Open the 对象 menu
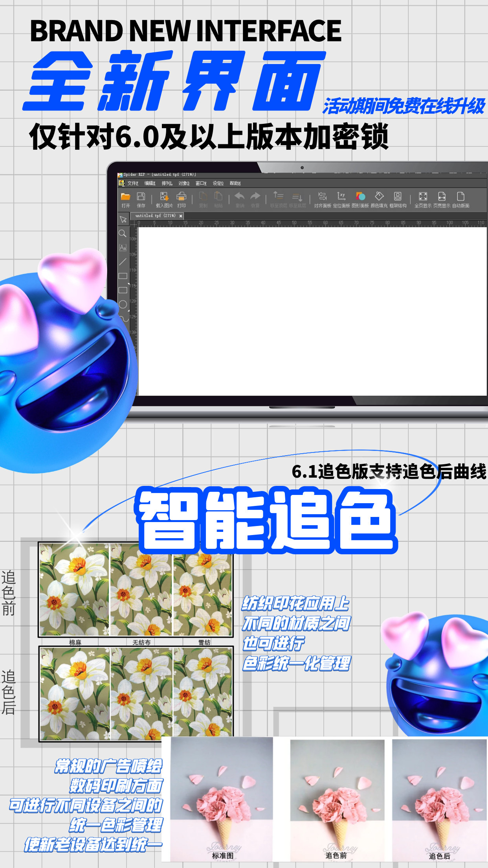 coord(184,183)
